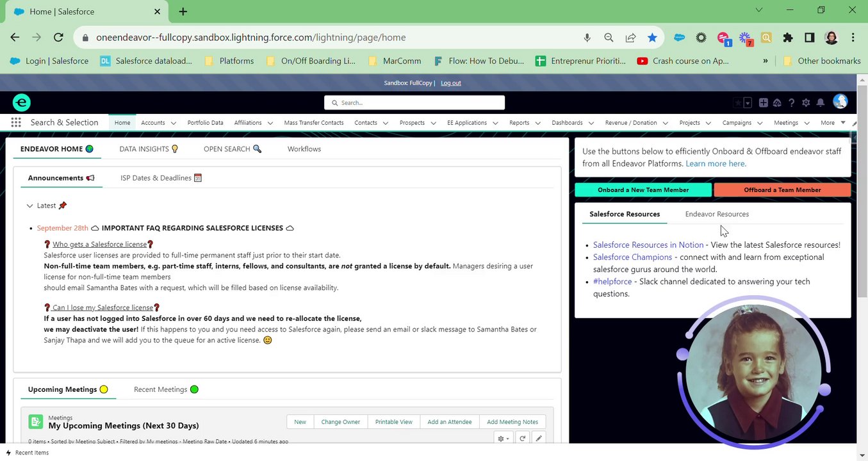Expand the EE Applications dropdown

tap(495, 123)
